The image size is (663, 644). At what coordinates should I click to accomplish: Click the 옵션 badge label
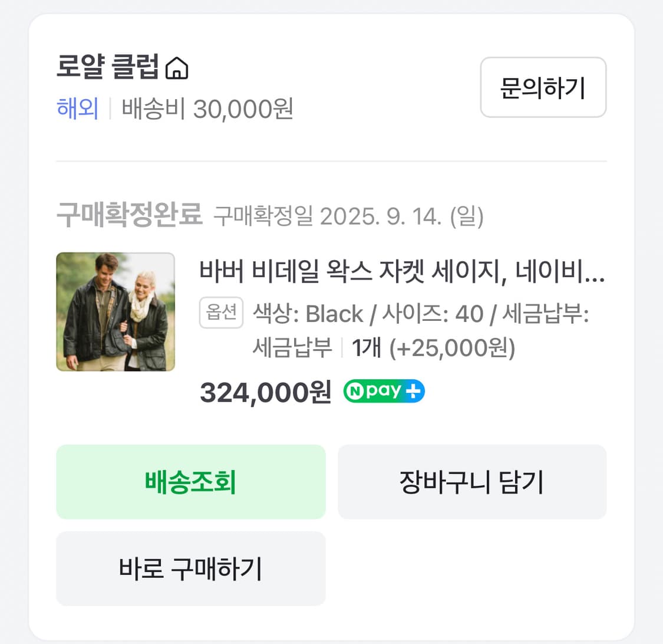coord(221,313)
